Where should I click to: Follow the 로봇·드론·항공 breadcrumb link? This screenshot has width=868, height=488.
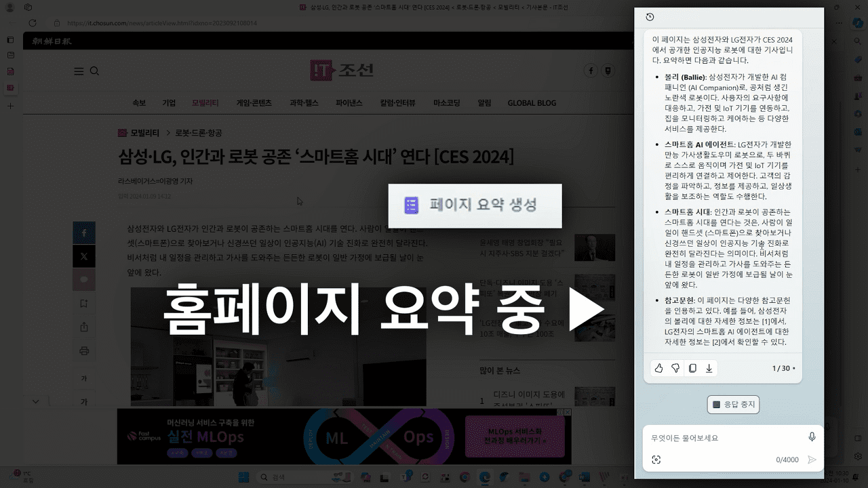[198, 134]
